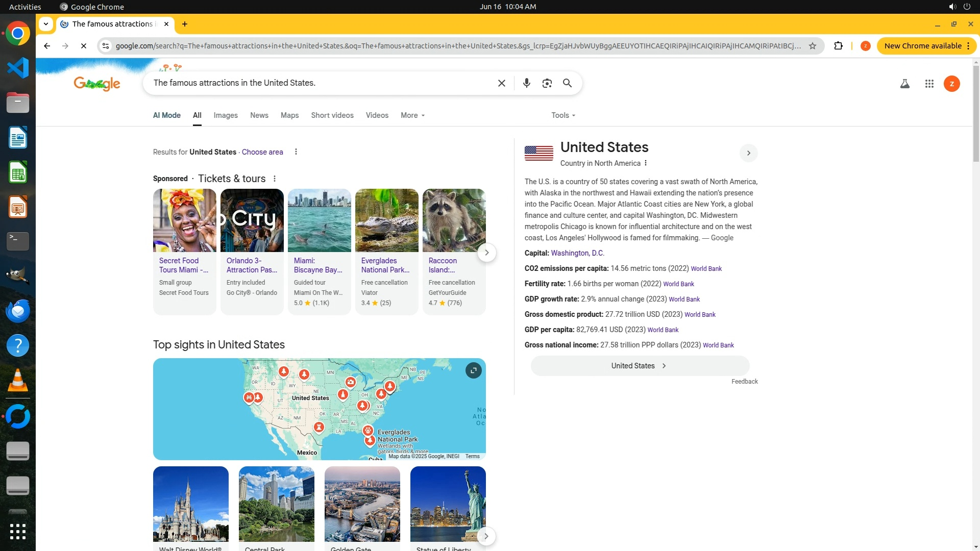This screenshot has height=551, width=980.
Task: Open the Chrome extensions puzzle icon
Action: click(x=838, y=46)
